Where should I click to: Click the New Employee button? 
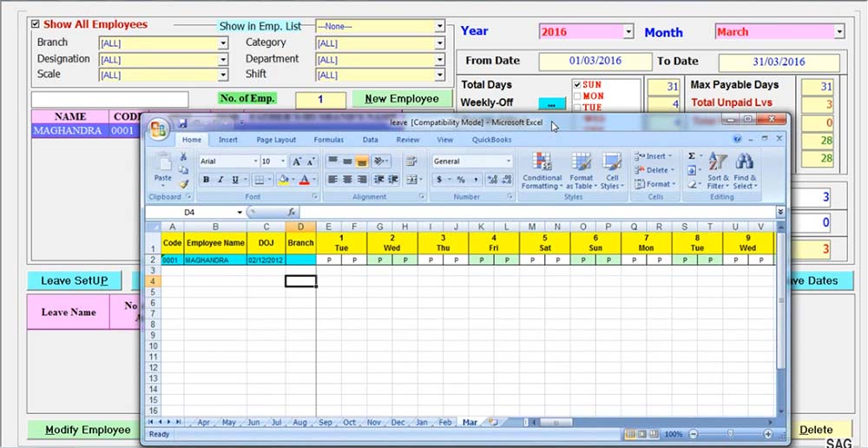401,99
